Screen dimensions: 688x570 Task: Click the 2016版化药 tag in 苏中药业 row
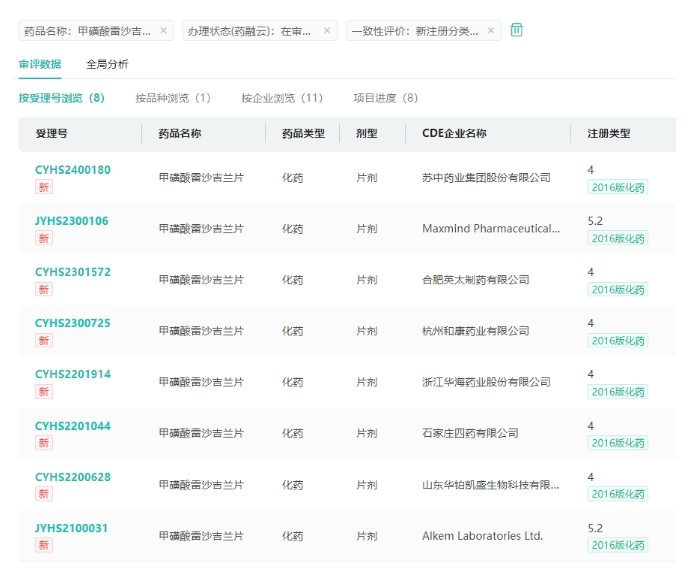617,187
